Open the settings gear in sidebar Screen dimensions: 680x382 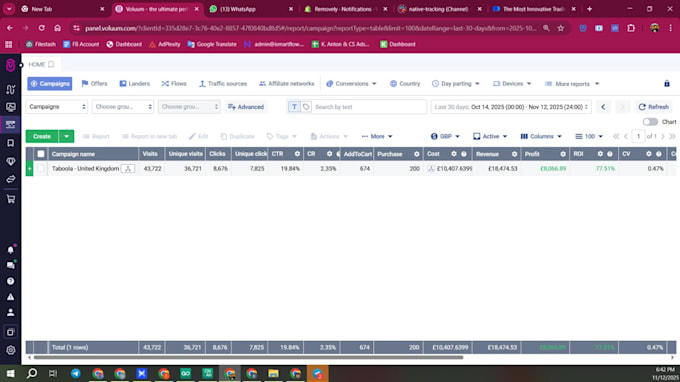[x=11, y=350]
